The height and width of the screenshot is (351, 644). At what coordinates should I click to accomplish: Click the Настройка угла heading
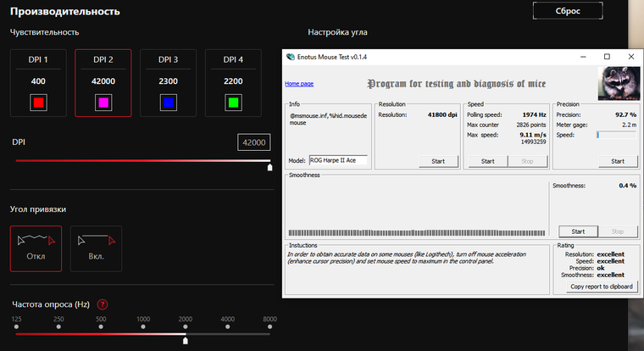[337, 32]
